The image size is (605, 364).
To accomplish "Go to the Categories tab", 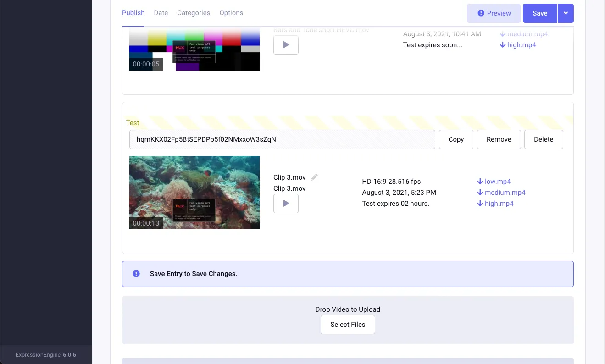I will [x=194, y=13].
